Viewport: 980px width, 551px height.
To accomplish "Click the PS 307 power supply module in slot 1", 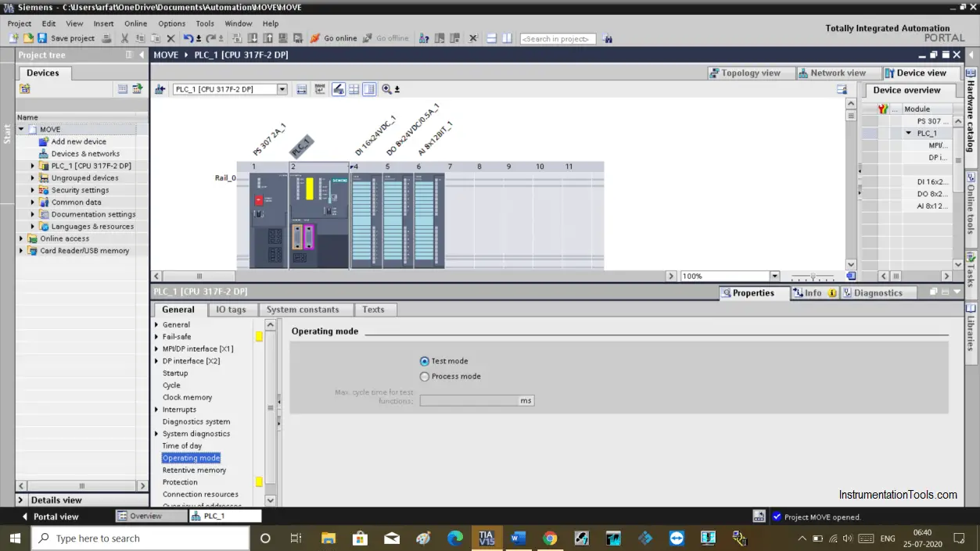I will click(x=269, y=220).
